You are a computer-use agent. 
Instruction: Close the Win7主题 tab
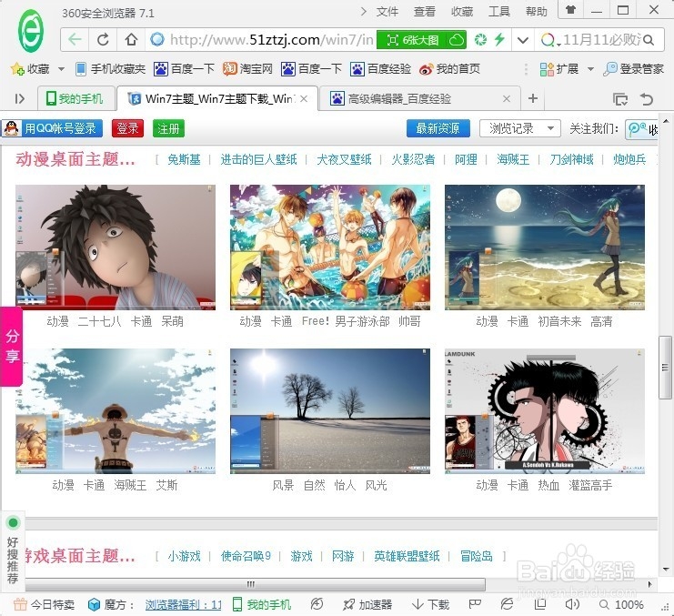[304, 99]
